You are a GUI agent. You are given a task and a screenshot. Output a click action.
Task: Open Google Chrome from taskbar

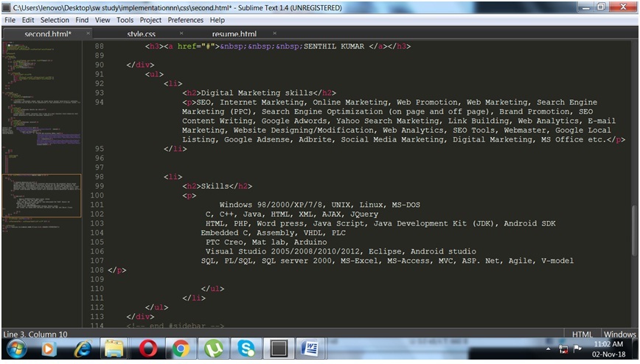181,349
